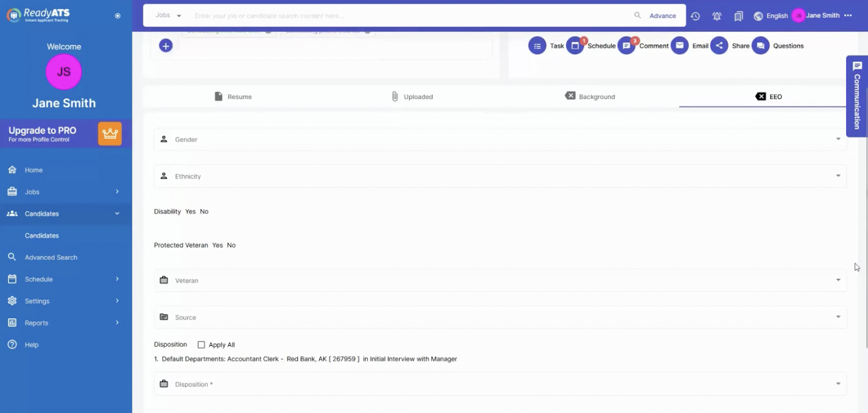This screenshot has width=868, height=413.
Task: Expand the Jobs sidebar chevron
Action: 117,192
